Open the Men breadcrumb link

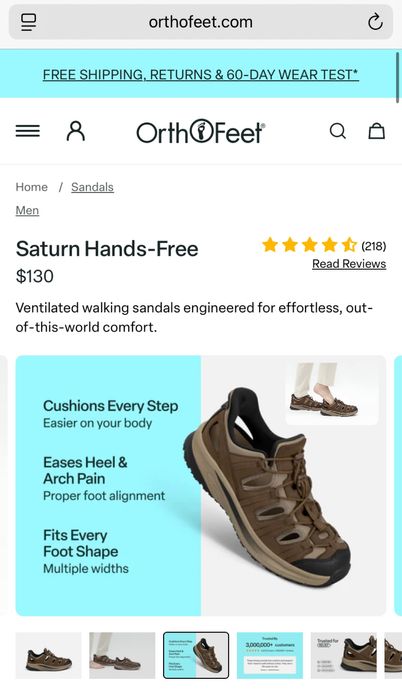click(27, 210)
